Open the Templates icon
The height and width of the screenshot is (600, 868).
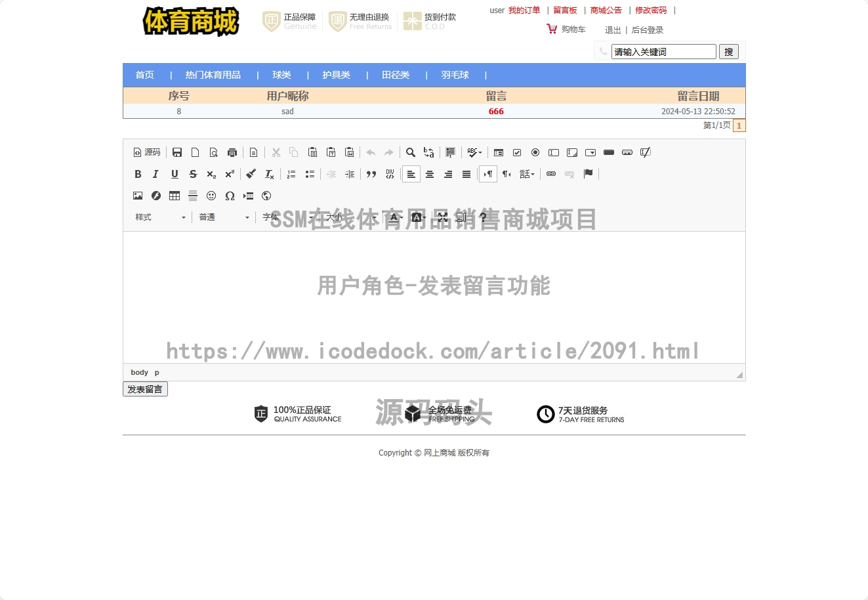tap(254, 152)
